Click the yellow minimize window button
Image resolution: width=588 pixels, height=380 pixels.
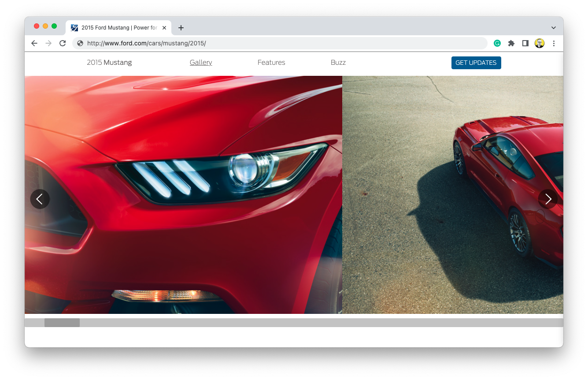[45, 26]
